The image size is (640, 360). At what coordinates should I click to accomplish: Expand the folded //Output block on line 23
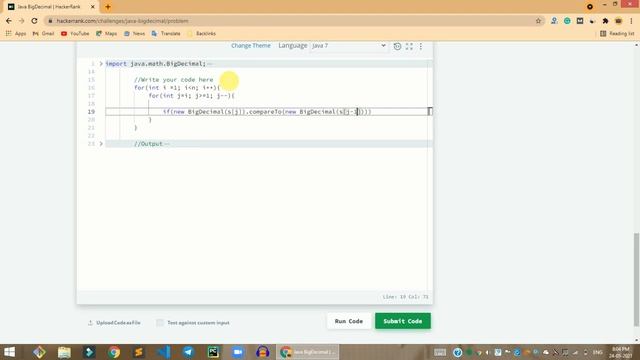point(101,144)
